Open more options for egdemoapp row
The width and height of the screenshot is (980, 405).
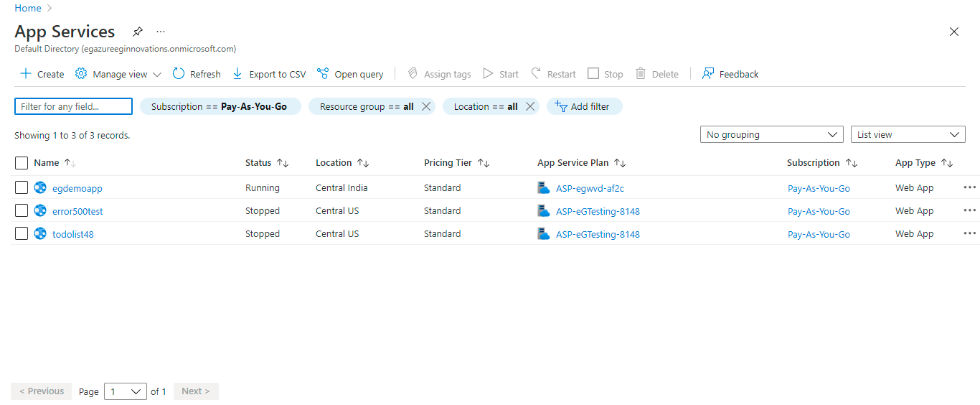(970, 187)
